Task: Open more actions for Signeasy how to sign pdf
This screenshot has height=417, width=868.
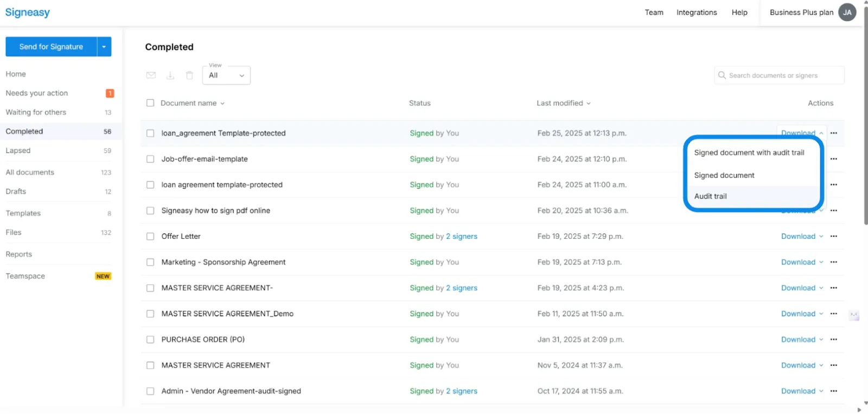Action: pyautogui.click(x=834, y=211)
